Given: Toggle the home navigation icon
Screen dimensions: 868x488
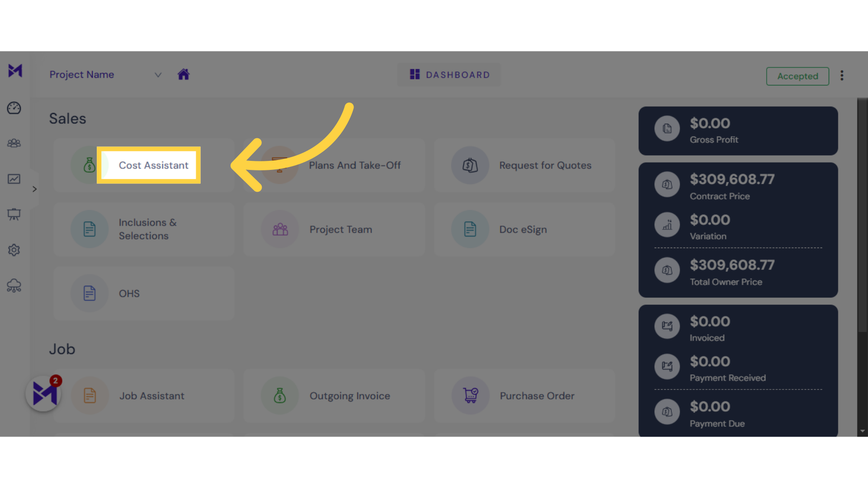Looking at the screenshot, I should coord(184,74).
